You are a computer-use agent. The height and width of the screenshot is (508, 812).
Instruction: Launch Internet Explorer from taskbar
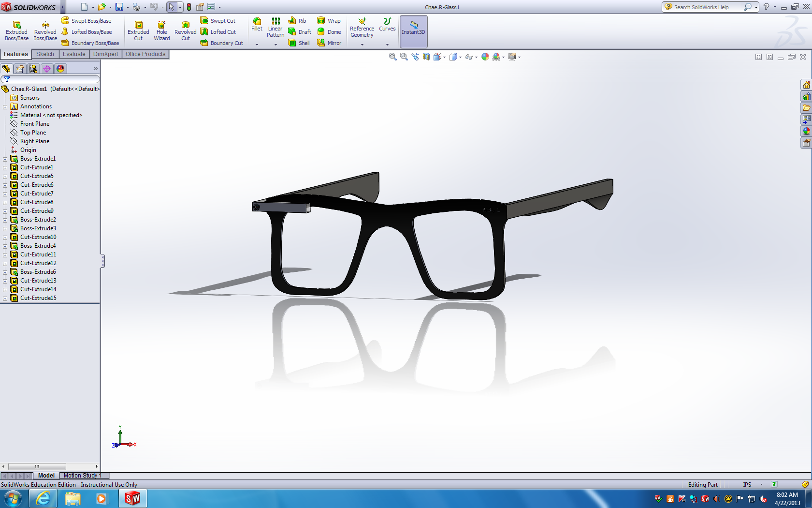pos(43,498)
